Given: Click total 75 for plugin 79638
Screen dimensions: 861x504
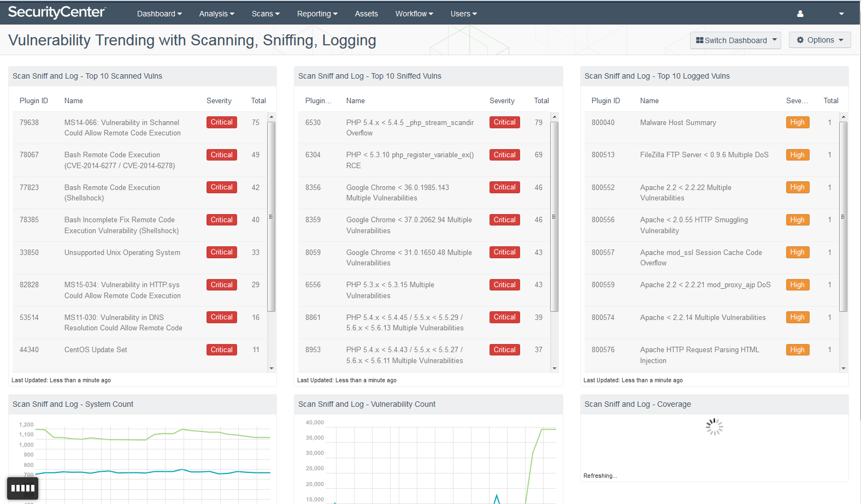Looking at the screenshot, I should point(256,123).
